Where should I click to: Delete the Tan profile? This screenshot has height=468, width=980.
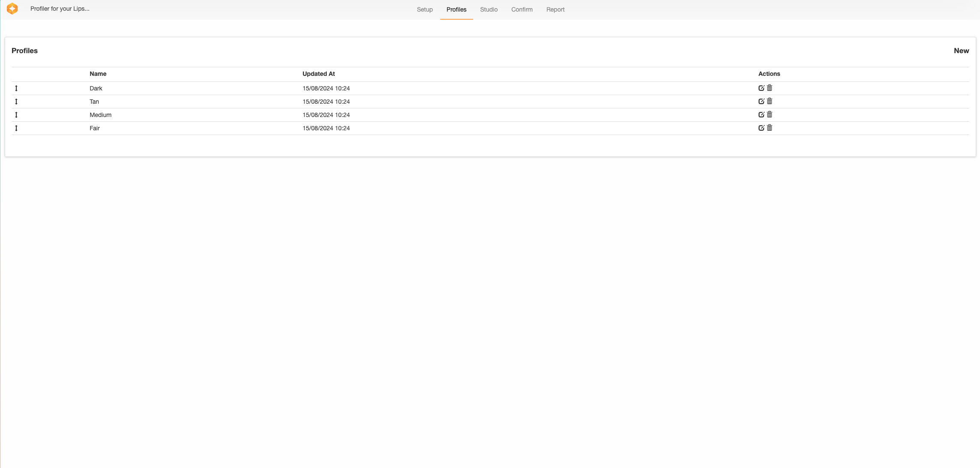(770, 101)
